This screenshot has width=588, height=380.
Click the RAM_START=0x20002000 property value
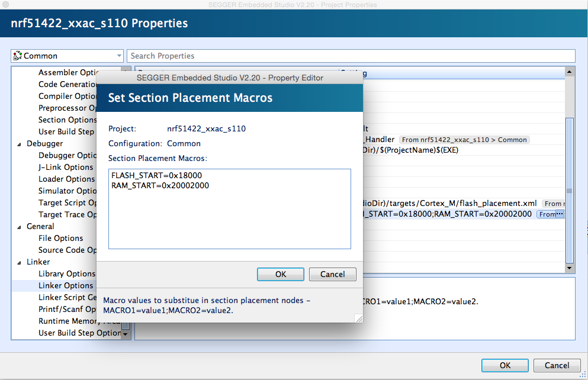point(483,214)
